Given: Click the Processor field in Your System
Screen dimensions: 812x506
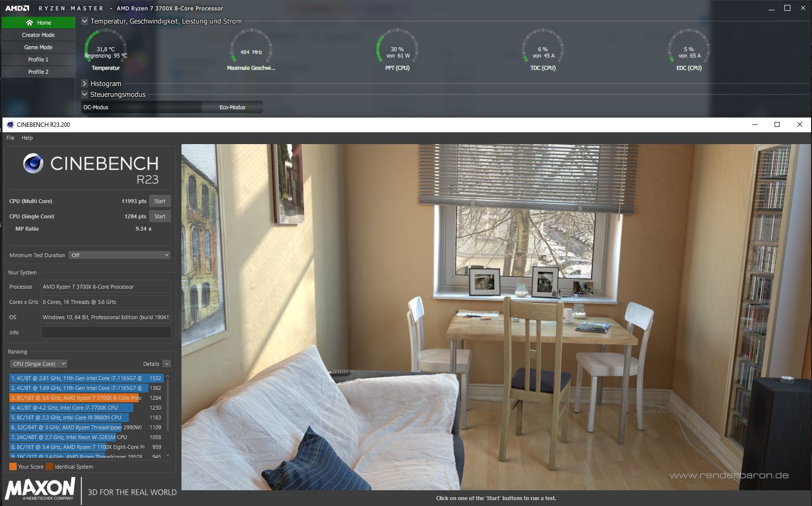Looking at the screenshot, I should [106, 287].
